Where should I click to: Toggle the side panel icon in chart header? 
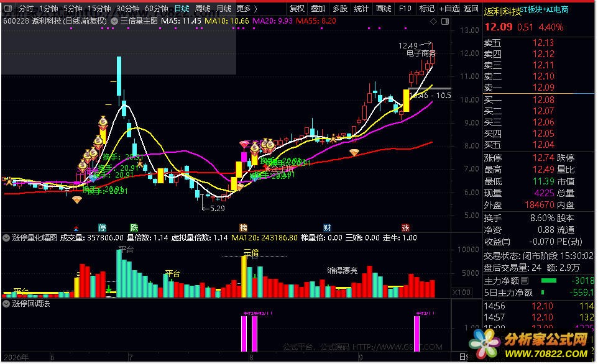(445, 21)
